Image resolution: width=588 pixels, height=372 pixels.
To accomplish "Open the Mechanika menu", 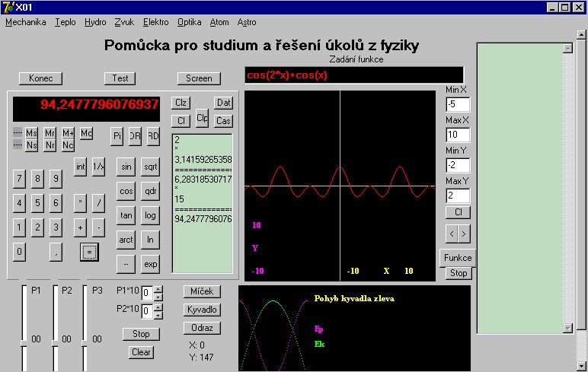I will tap(25, 22).
